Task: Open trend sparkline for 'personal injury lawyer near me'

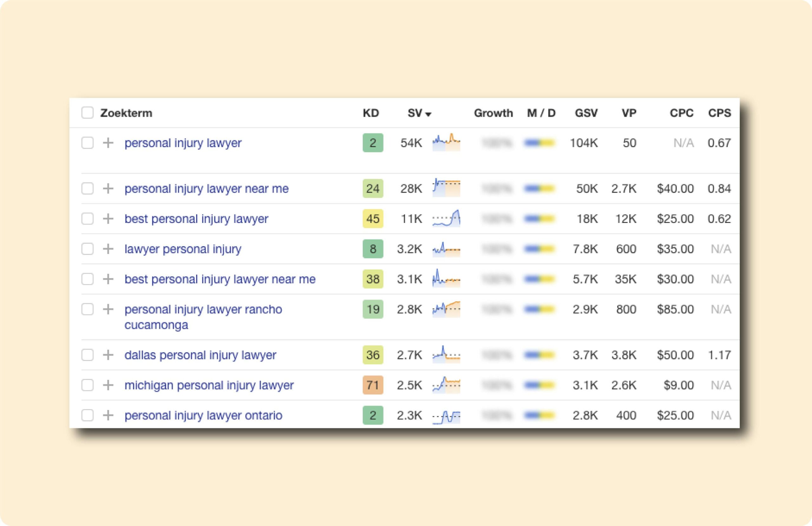Action: pyautogui.click(x=446, y=188)
